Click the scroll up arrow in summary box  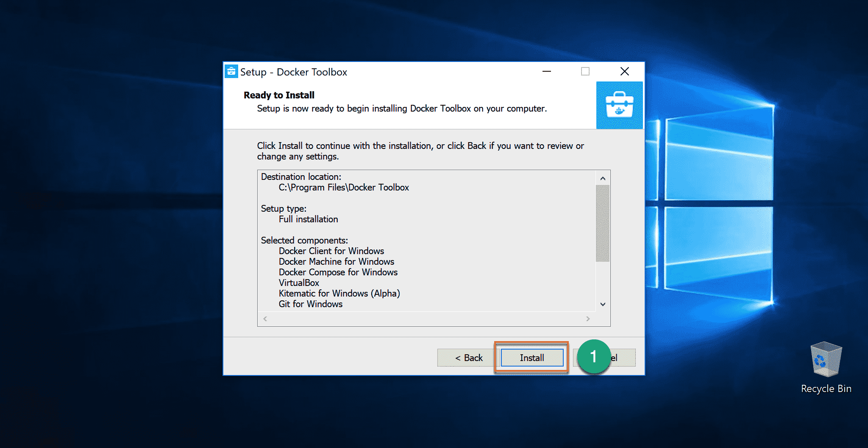(x=603, y=178)
